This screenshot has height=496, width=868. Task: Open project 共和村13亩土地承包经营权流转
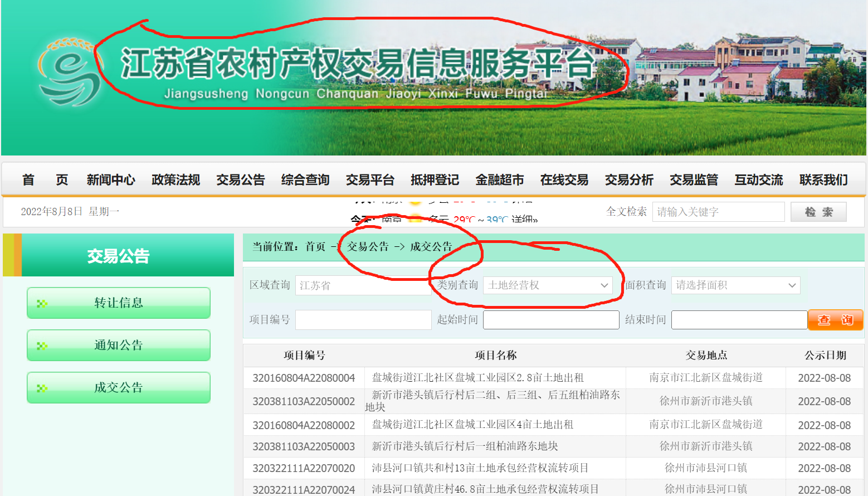[x=480, y=468]
